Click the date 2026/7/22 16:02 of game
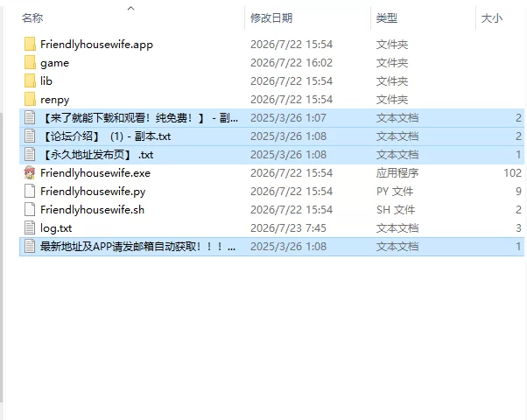Image resolution: width=527 pixels, height=420 pixels. 292,63
